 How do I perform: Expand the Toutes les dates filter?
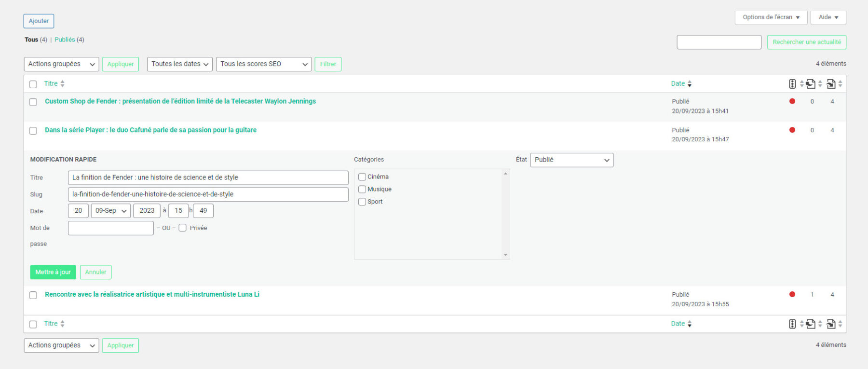click(179, 64)
